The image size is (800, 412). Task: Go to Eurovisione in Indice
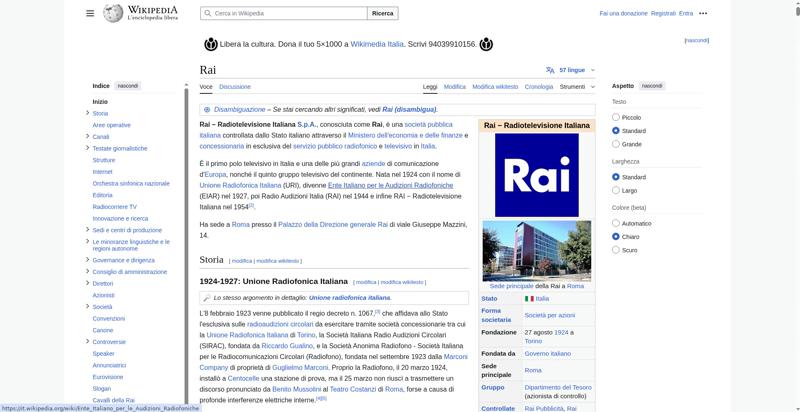(108, 377)
